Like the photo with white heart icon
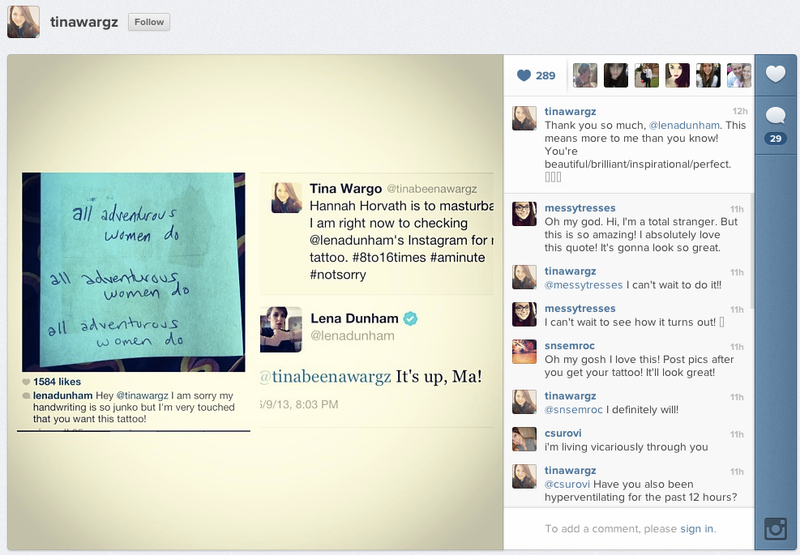 click(775, 74)
